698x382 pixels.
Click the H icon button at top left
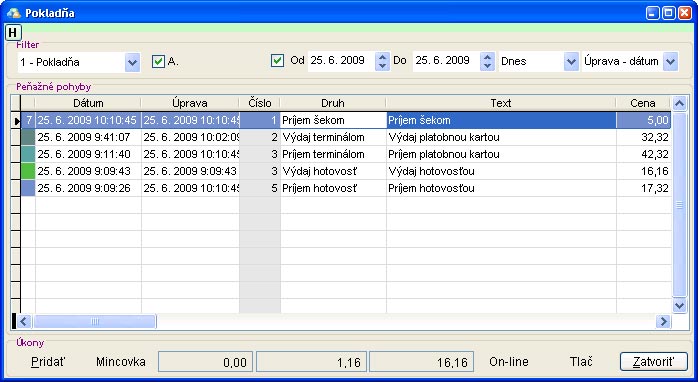(13, 32)
